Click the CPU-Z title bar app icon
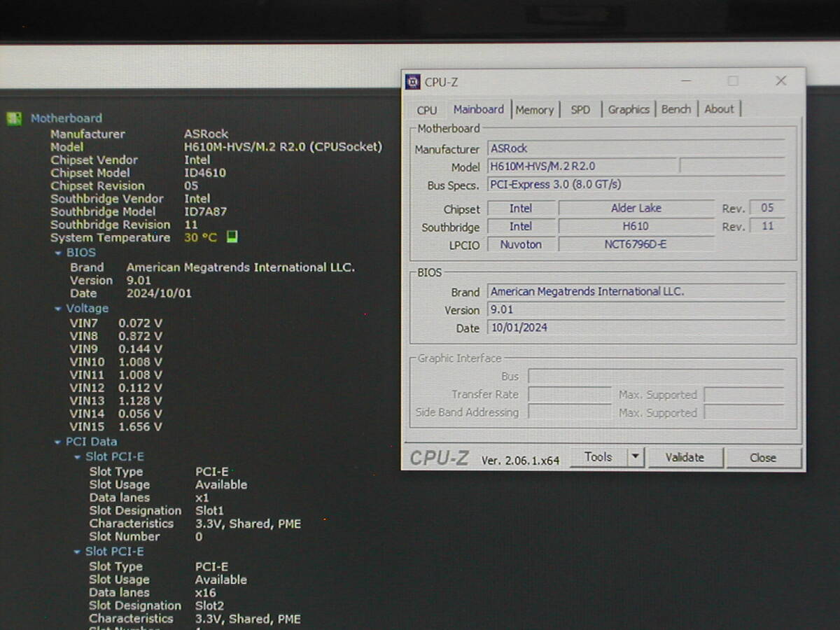The image size is (840, 630). [x=413, y=82]
